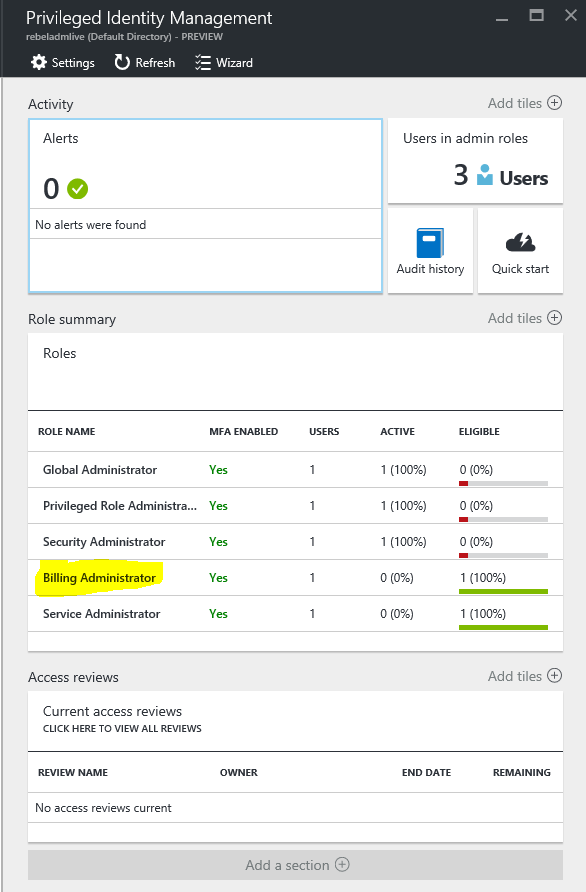Select the Global Administrator role row

point(295,470)
